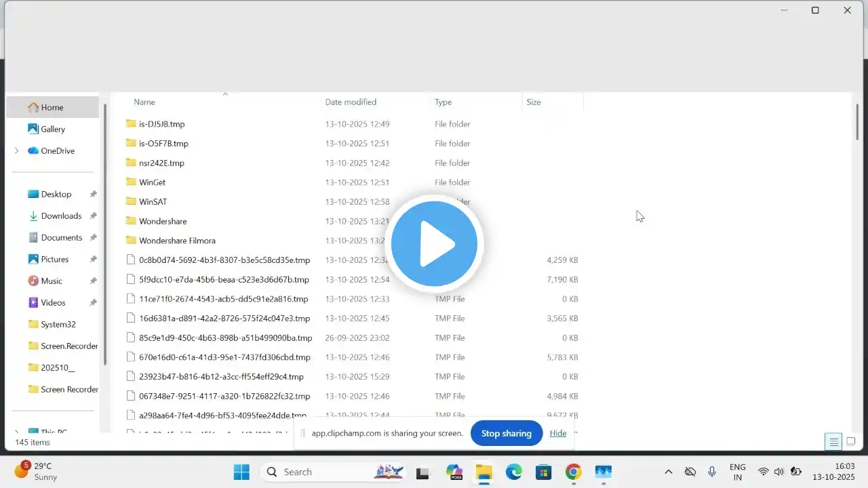The image size is (868, 488).
Task: Sort files by the Size column
Action: coord(534,102)
